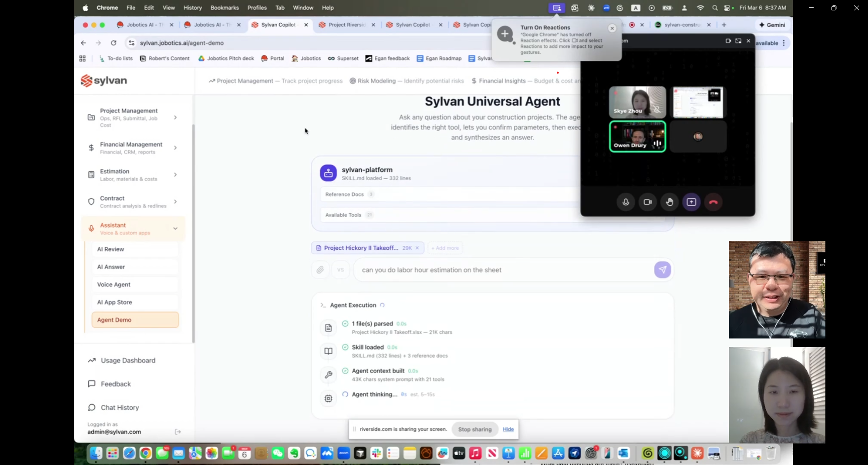Select Owen Drury's video thumbnail
868x465 pixels.
coord(638,136)
